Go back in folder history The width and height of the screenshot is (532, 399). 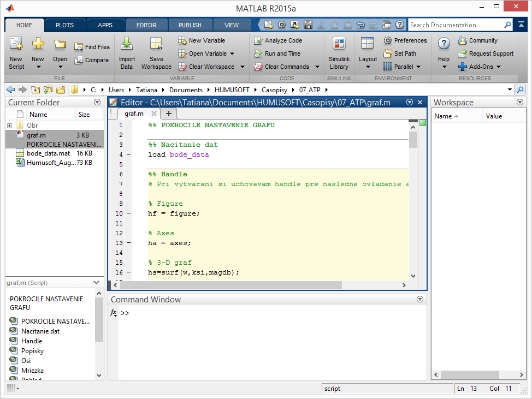(x=10, y=90)
